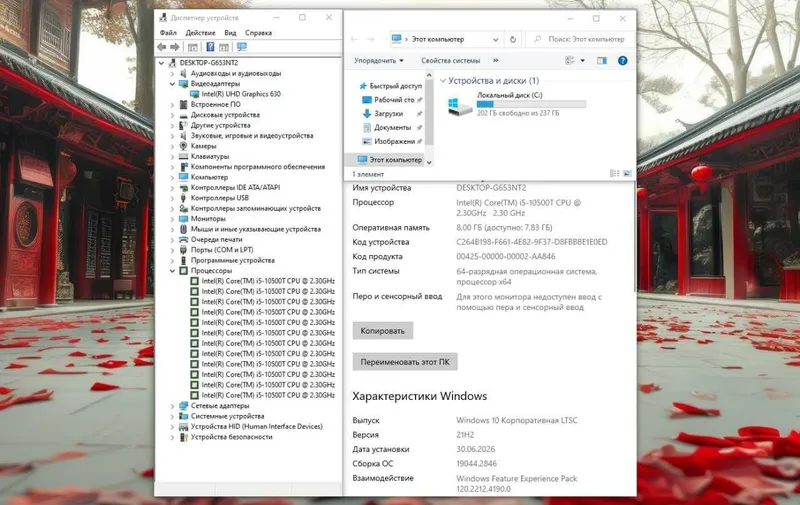Image resolution: width=800 pixels, height=505 pixels.
Task: Open the Вид menu
Action: pos(230,33)
